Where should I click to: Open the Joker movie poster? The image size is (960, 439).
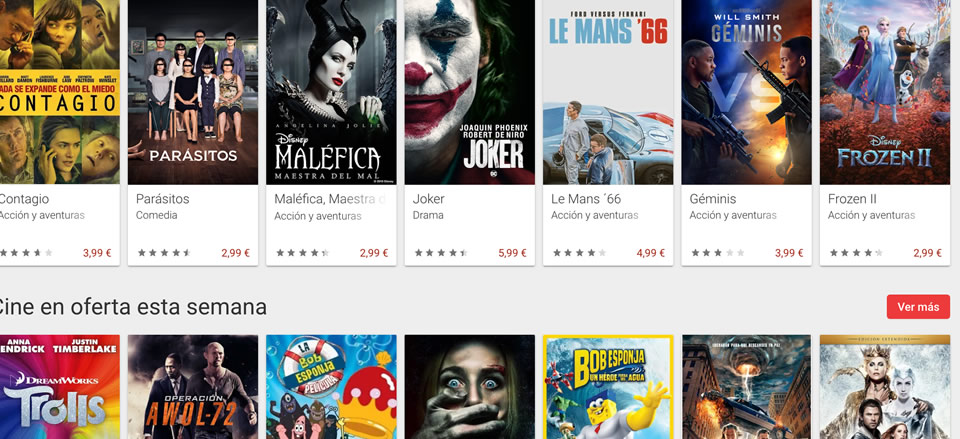tap(470, 92)
